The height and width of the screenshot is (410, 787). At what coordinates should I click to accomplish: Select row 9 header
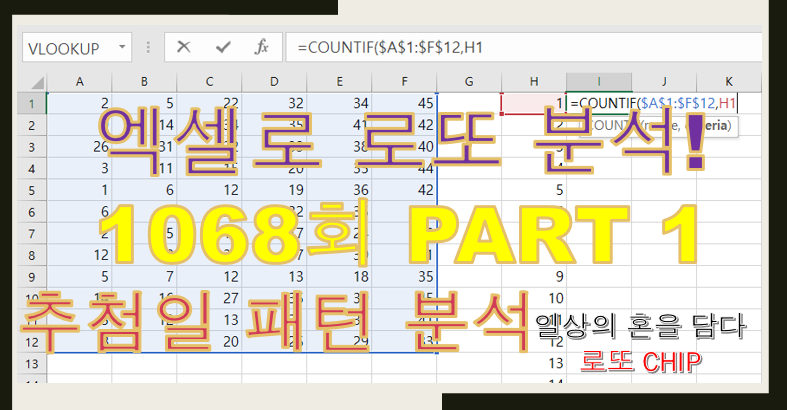point(32,277)
